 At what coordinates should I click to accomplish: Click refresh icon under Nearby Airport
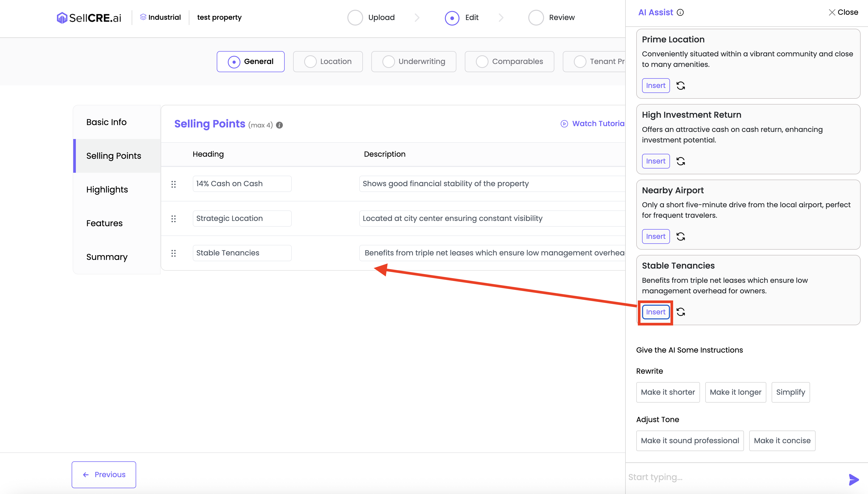(x=680, y=236)
